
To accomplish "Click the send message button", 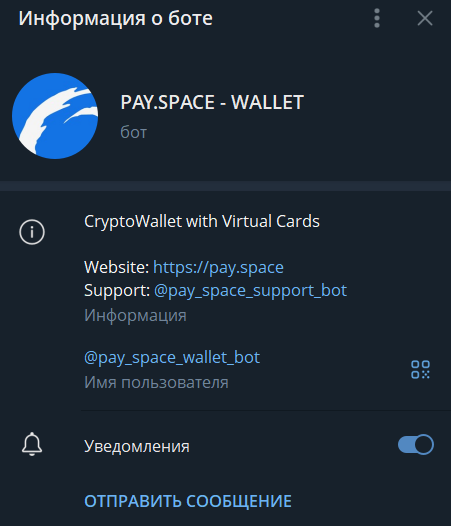I will 188,501.
